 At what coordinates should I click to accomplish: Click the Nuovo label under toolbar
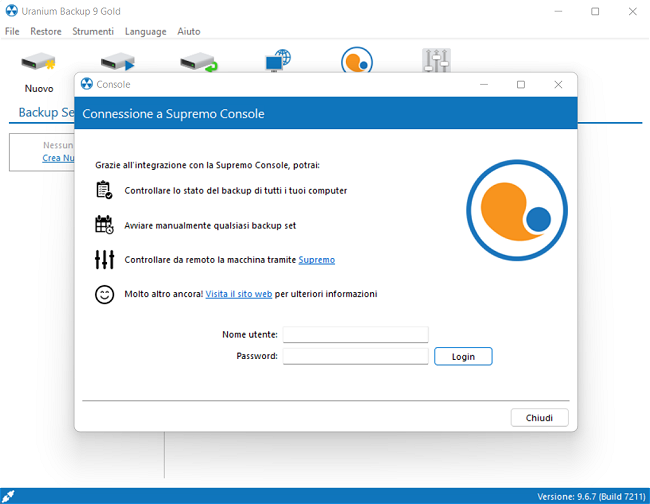(39, 89)
